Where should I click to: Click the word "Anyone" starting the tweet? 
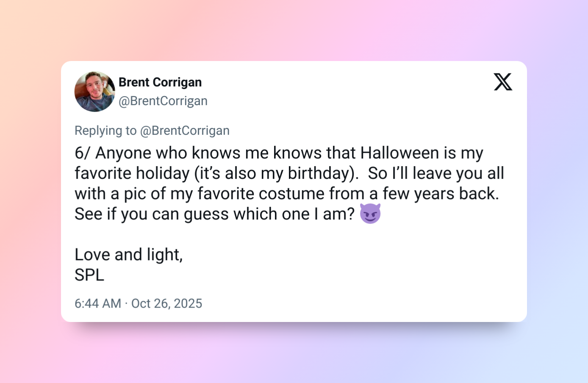tap(123, 153)
